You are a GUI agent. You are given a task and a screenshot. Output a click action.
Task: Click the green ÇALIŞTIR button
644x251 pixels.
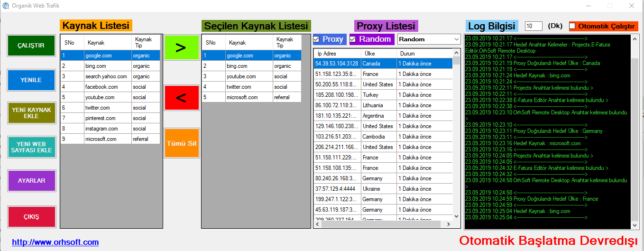pyautogui.click(x=31, y=46)
